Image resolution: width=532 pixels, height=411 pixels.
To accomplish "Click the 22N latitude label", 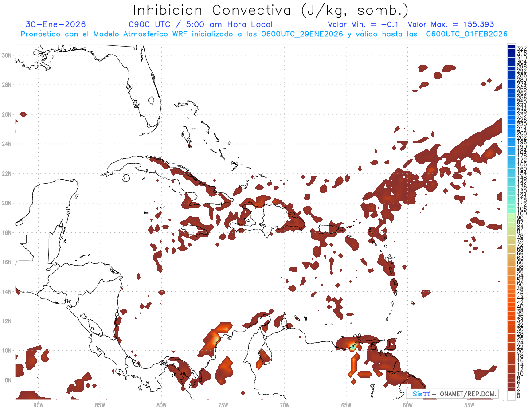I will pyautogui.click(x=7, y=173).
